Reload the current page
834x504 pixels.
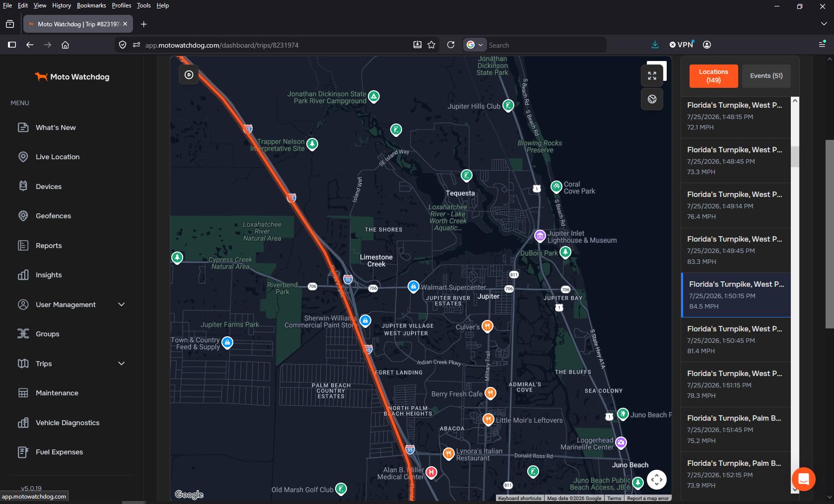click(451, 45)
